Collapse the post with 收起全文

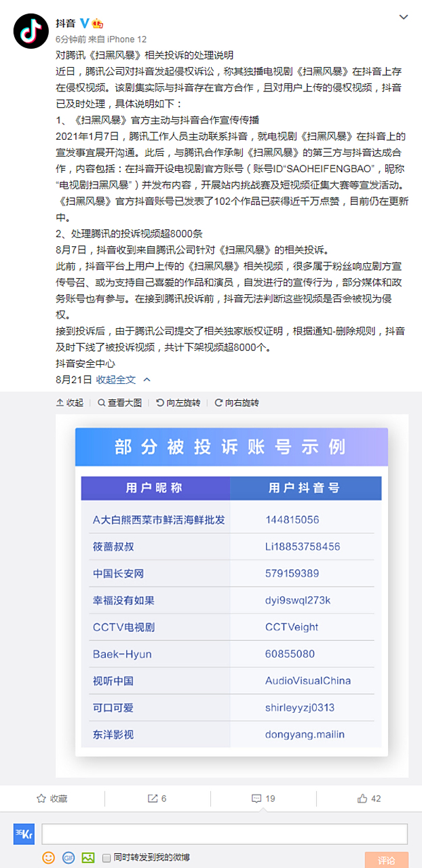[122, 380]
